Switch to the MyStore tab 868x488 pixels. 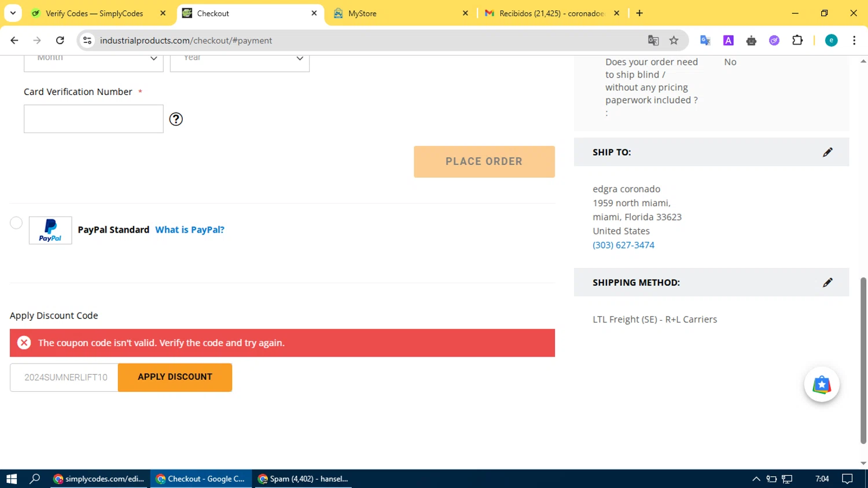pyautogui.click(x=401, y=13)
